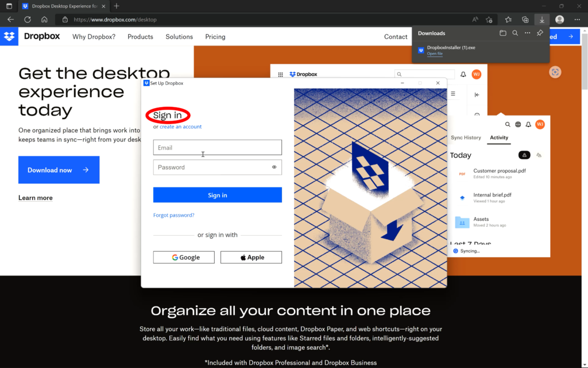Reload the Dropbox page
The height and width of the screenshot is (368, 588).
point(28,20)
